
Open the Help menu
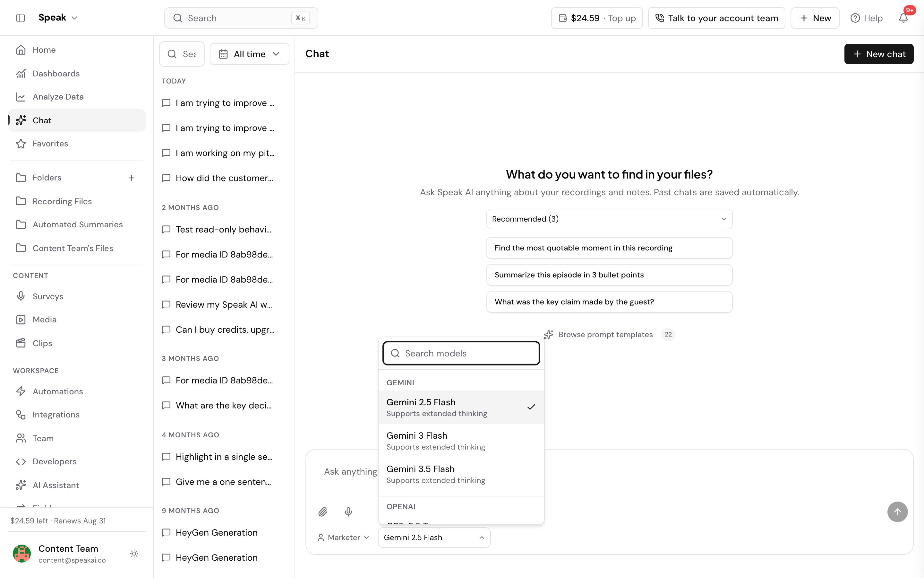(866, 18)
